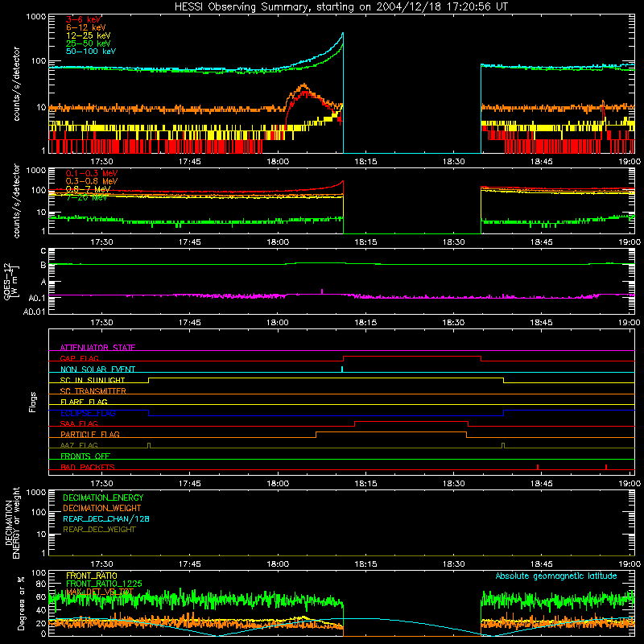Select the REAR_DEC_CHAN/128 legend label
The image size is (644, 644).
(x=106, y=518)
